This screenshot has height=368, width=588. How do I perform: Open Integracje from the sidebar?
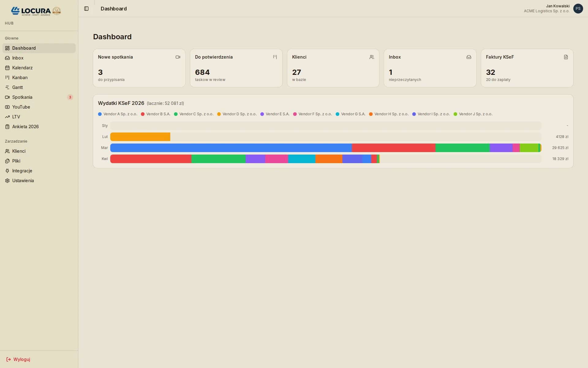pyautogui.click(x=22, y=171)
